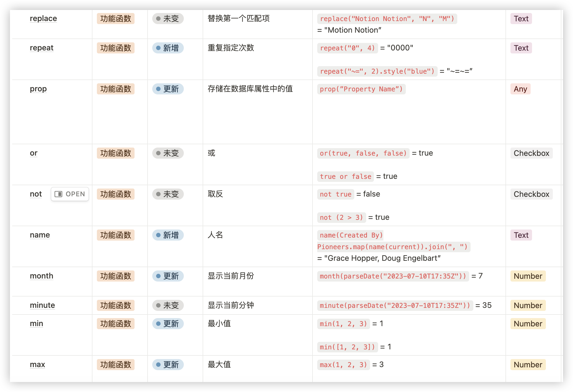Click the Text tag in name row
This screenshot has width=573, height=392.
pyautogui.click(x=521, y=235)
